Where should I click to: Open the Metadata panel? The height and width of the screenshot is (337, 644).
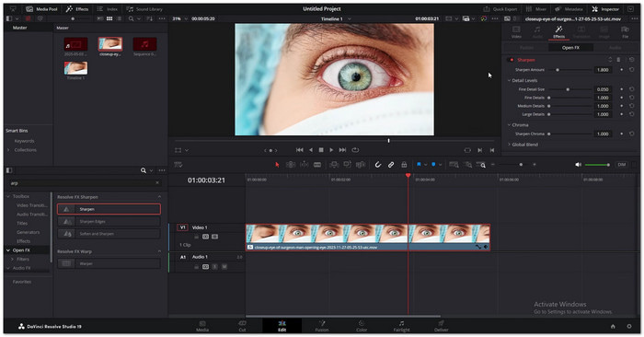point(569,9)
